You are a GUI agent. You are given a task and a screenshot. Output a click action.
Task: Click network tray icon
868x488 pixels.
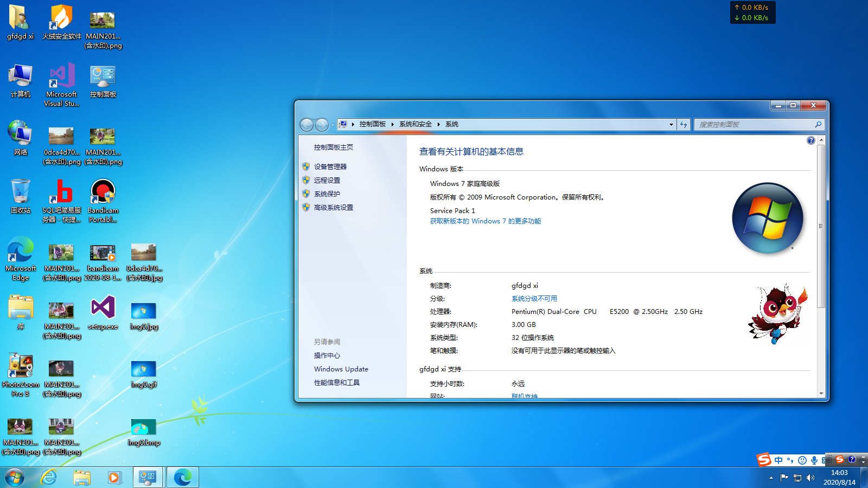click(797, 478)
